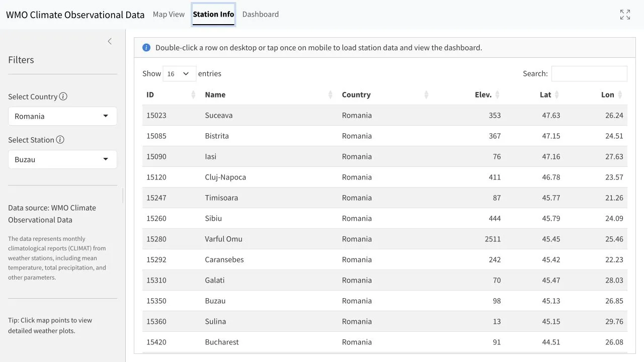The width and height of the screenshot is (644, 362).
Task: Select the Buzau station name in table
Action: click(215, 301)
